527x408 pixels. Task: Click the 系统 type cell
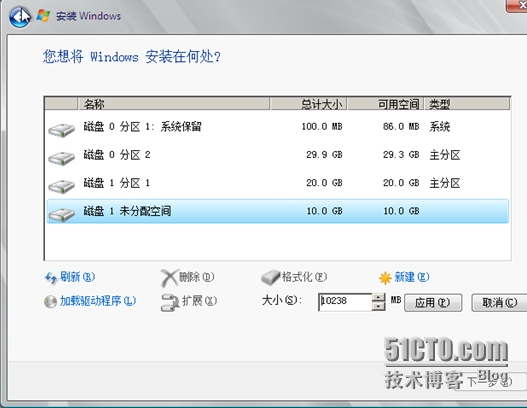click(440, 127)
